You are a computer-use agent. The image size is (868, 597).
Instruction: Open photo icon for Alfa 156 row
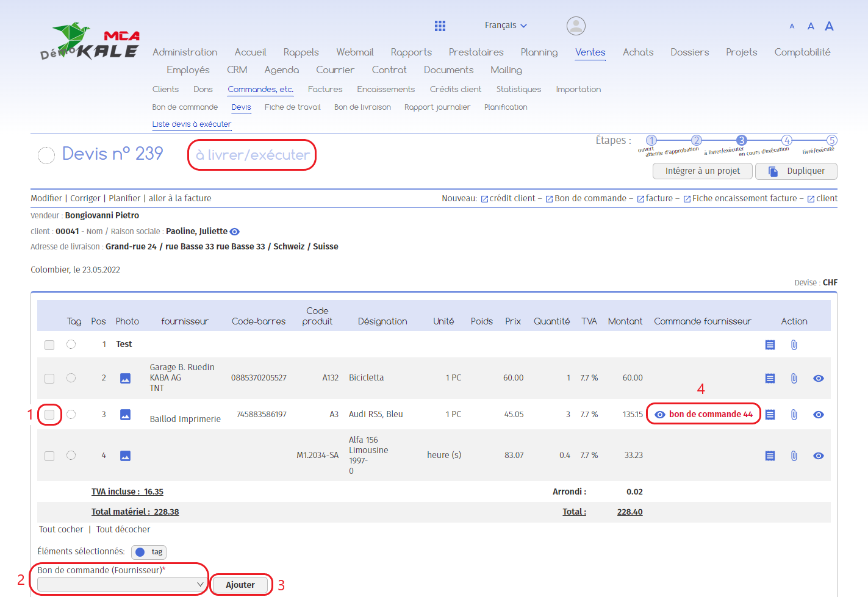point(125,456)
